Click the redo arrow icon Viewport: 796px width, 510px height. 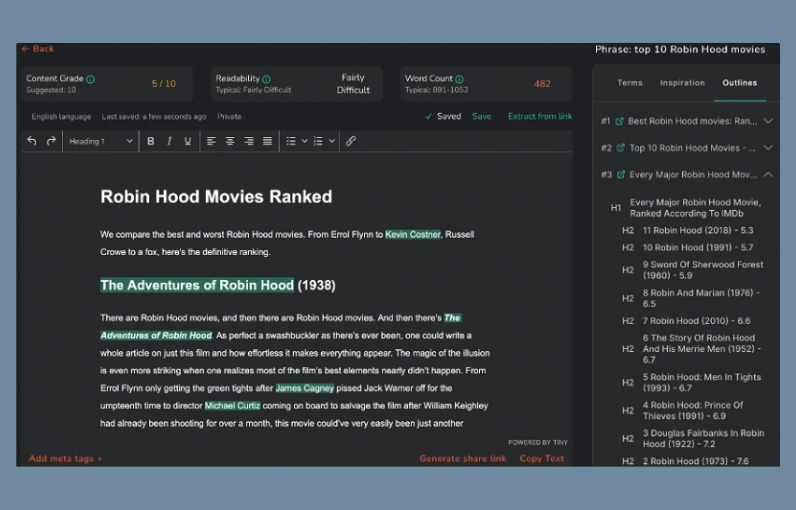51,141
